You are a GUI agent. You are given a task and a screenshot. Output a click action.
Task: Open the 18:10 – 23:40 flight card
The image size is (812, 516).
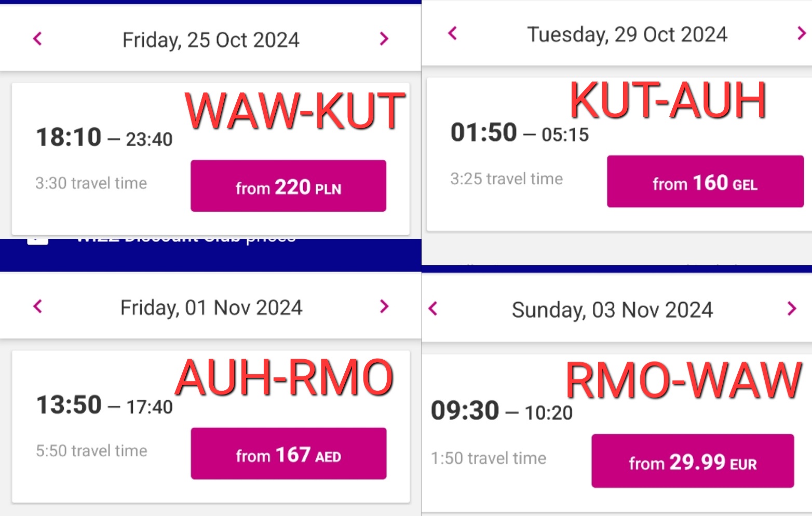(210, 159)
